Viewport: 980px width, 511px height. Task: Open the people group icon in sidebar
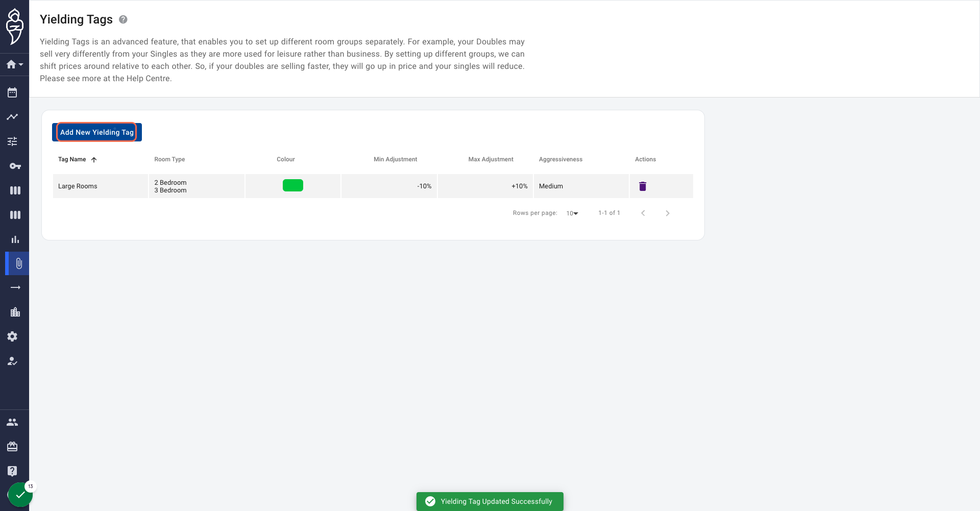pyautogui.click(x=13, y=422)
